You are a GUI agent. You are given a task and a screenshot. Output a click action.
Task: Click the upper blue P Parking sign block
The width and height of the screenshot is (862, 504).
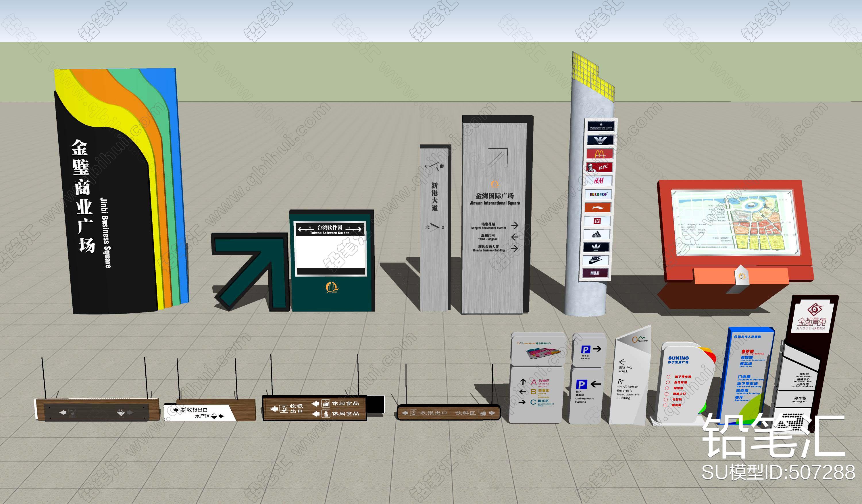coord(589,350)
